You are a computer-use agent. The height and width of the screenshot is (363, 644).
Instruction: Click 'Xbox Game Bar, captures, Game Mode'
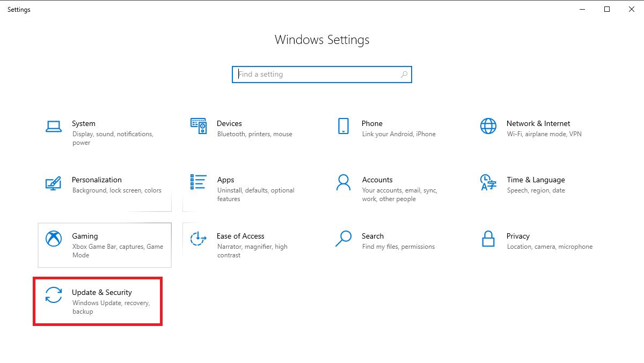(x=118, y=251)
